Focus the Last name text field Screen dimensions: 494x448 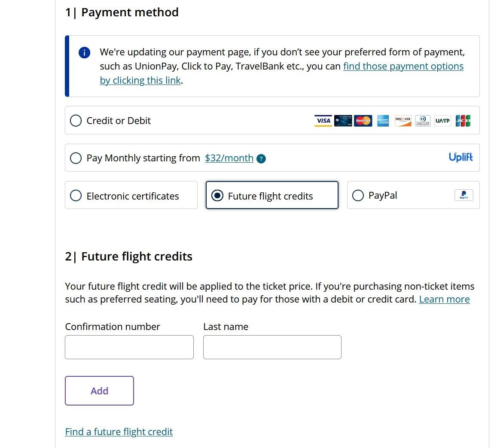click(x=272, y=347)
